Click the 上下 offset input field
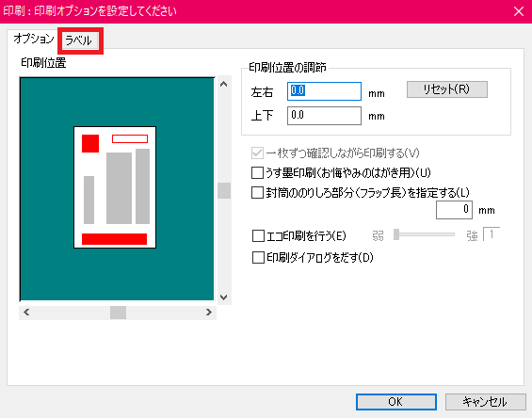The image size is (532, 418). click(x=324, y=116)
